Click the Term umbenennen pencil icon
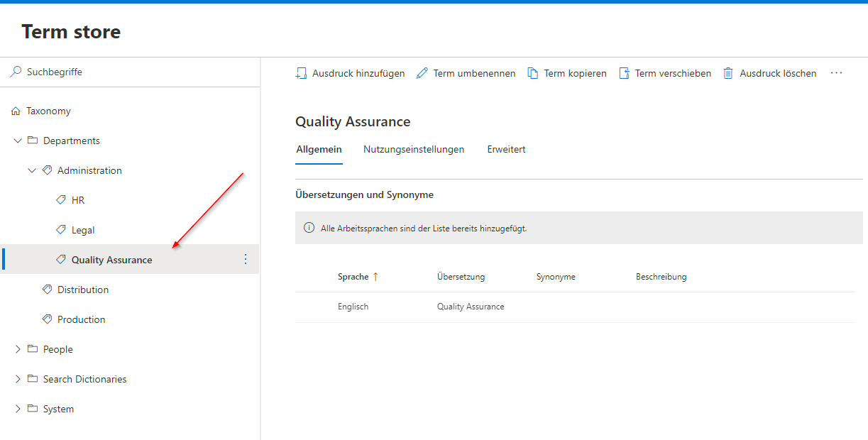The height and width of the screenshot is (440, 868). click(x=422, y=73)
